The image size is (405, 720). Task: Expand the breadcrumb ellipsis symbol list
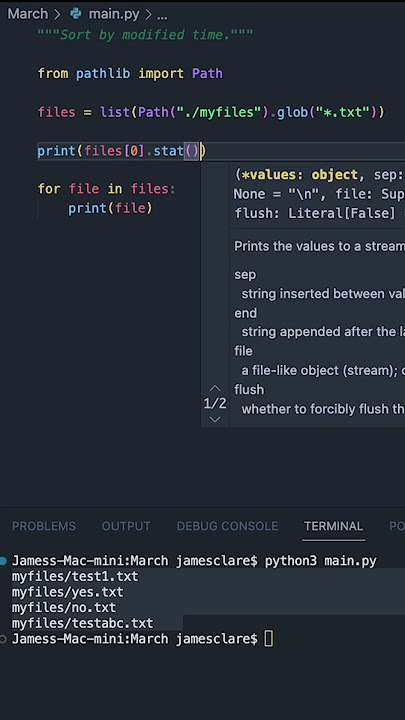pos(162,15)
